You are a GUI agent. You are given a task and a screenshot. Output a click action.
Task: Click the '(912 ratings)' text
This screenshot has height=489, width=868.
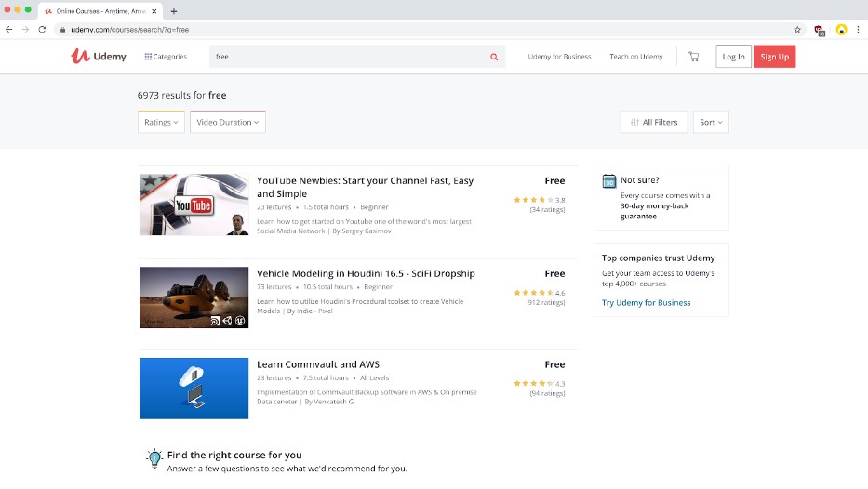coord(545,302)
